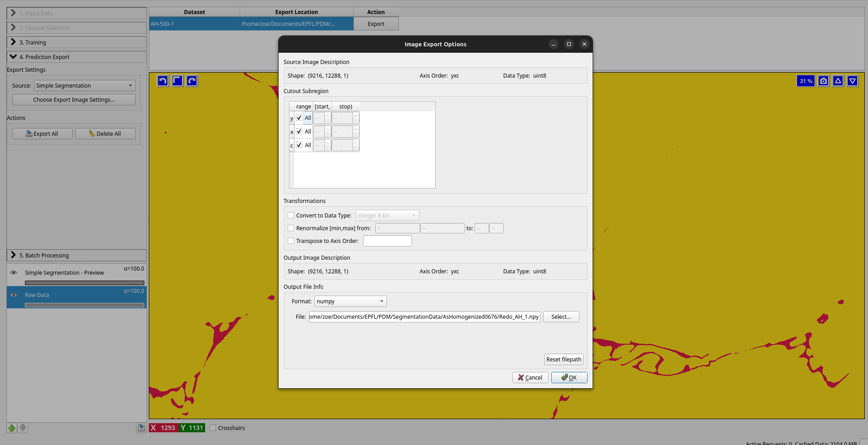Zoom in with the up-triangle icon

pos(838,80)
